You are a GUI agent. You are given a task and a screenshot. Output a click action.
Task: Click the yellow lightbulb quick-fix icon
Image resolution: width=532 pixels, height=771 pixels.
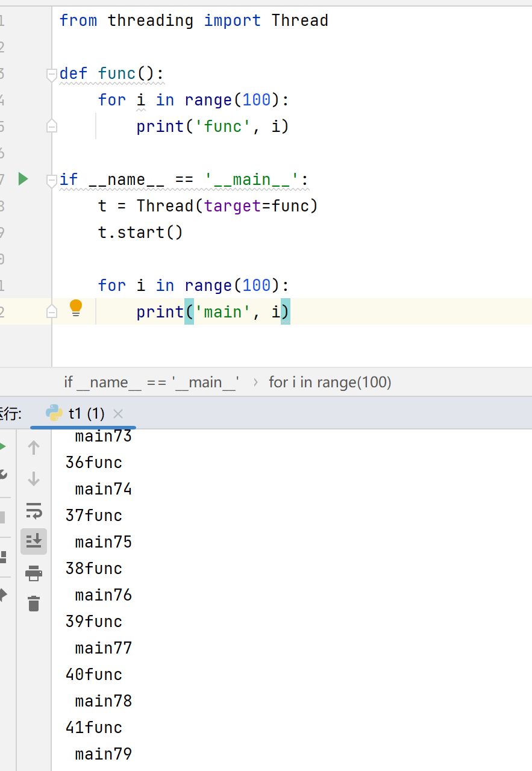coord(75,308)
